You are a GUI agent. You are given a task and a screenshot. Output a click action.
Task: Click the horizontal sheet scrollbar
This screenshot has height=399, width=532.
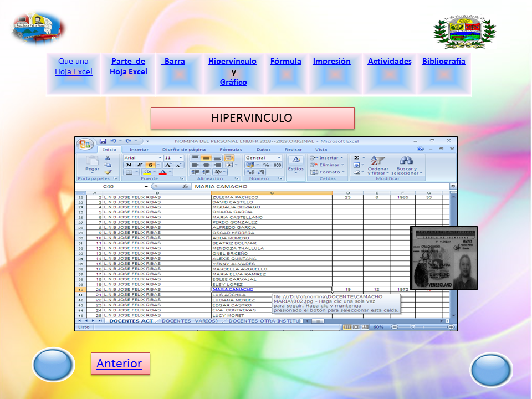pyautogui.click(x=374, y=321)
